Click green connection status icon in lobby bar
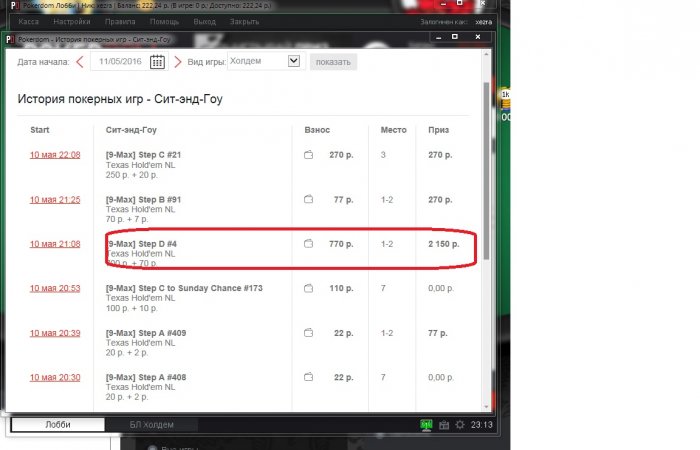Image resolution: width=700 pixels, height=450 pixels. coord(426,425)
